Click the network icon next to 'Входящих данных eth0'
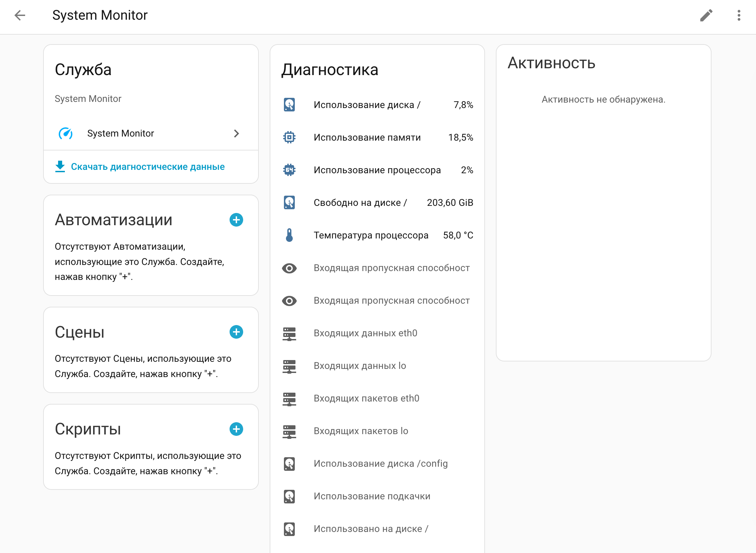 pos(289,334)
